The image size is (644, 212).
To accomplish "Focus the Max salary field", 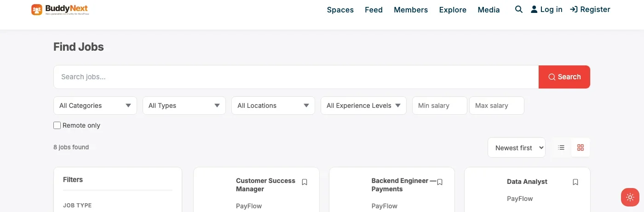I will tap(497, 106).
